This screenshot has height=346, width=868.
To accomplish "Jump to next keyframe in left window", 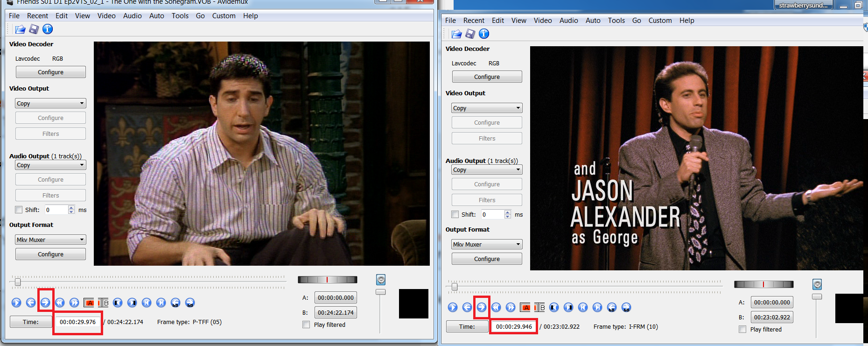I will coord(74,303).
